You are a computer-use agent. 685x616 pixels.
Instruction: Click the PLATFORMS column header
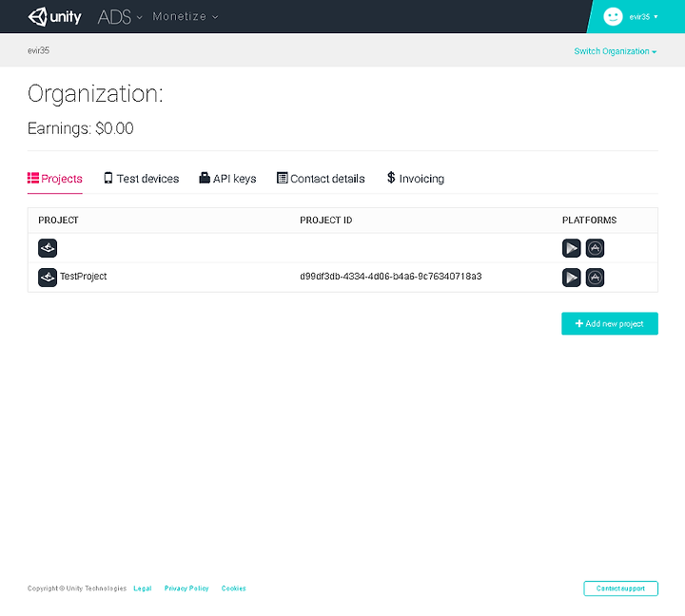(x=589, y=220)
